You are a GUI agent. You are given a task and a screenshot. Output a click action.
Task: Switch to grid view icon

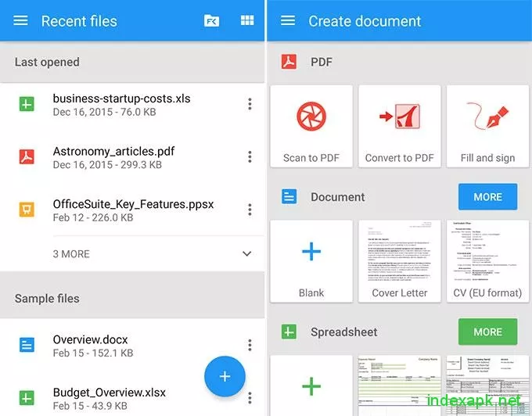(x=247, y=20)
